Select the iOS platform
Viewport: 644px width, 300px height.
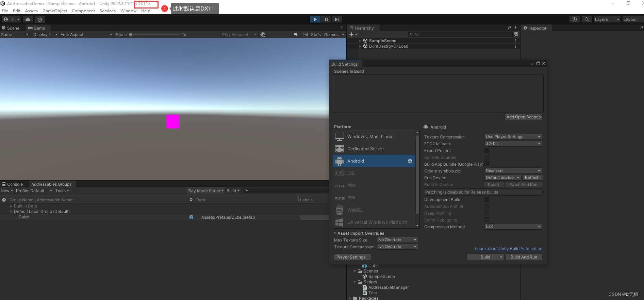pos(374,173)
